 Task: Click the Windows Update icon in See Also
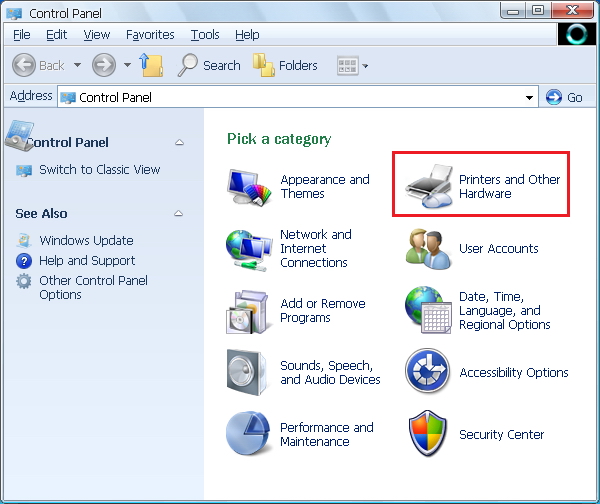tap(24, 240)
